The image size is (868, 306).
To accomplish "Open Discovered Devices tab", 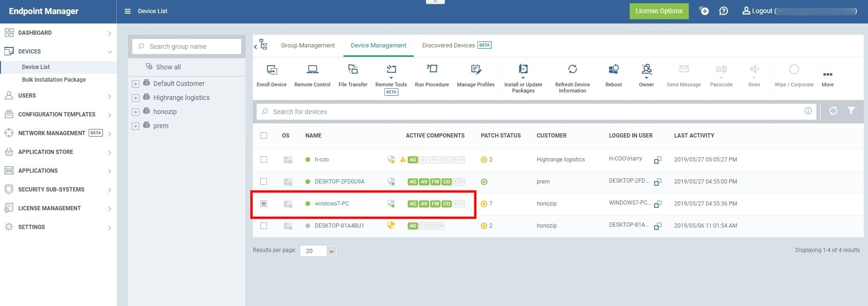I will click(457, 46).
